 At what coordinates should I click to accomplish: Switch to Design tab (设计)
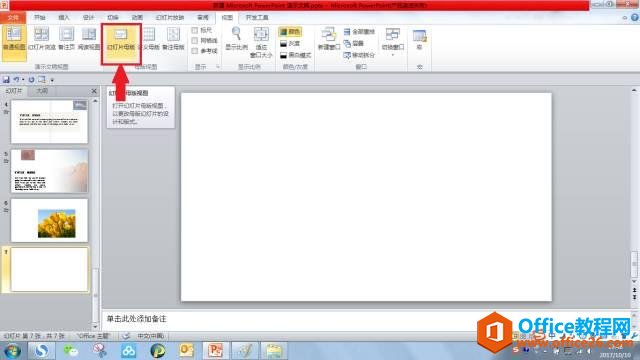point(89,18)
